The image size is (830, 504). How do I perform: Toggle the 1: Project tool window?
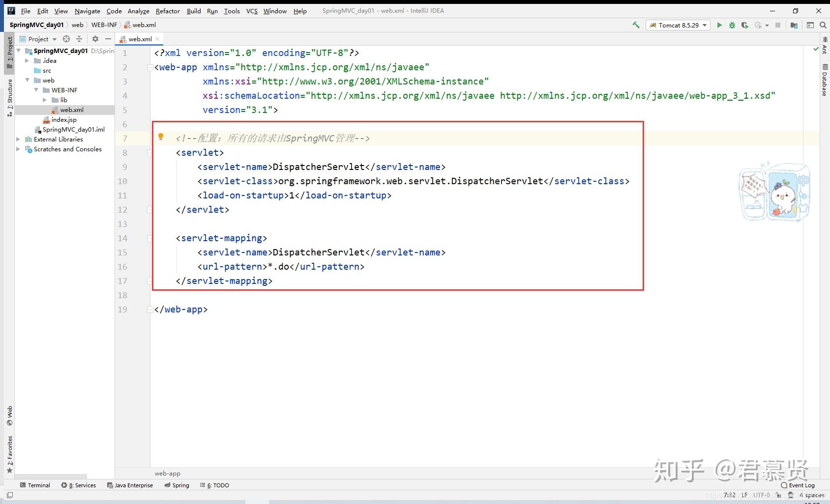[x=9, y=53]
